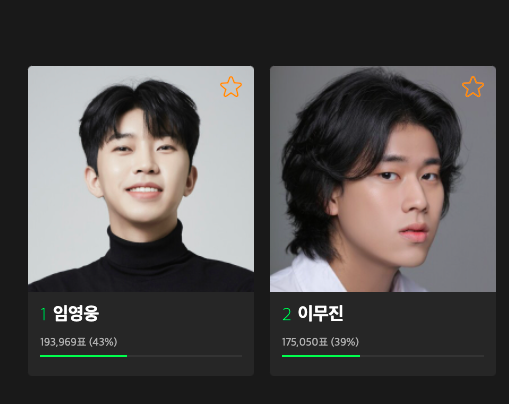The width and height of the screenshot is (509, 404).
Task: Click the green rank number 2
Action: click(x=287, y=314)
